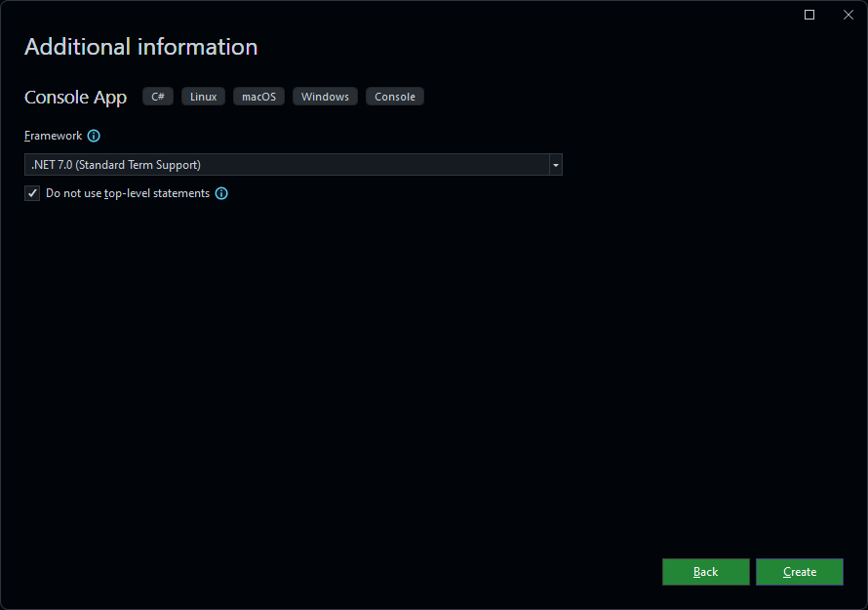
Task: Click the macOS platform tag
Action: [x=258, y=96]
